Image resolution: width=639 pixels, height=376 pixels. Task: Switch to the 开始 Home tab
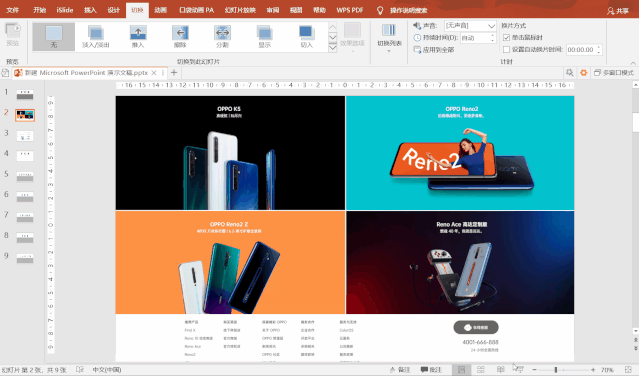[40, 10]
